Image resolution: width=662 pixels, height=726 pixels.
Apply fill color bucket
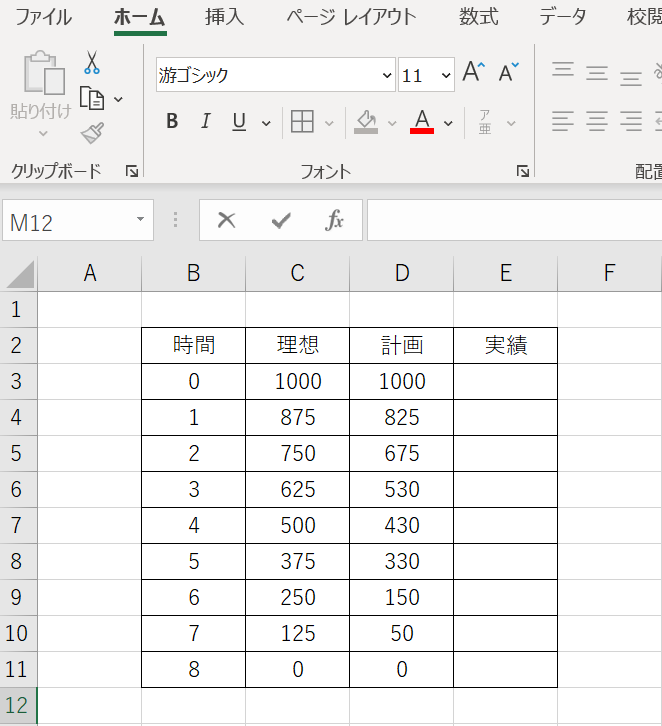click(x=366, y=122)
